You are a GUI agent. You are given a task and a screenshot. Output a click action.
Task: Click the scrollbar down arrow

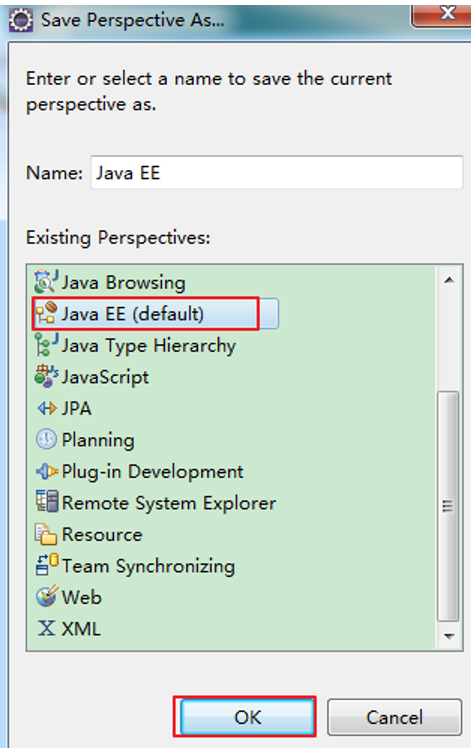(x=449, y=636)
